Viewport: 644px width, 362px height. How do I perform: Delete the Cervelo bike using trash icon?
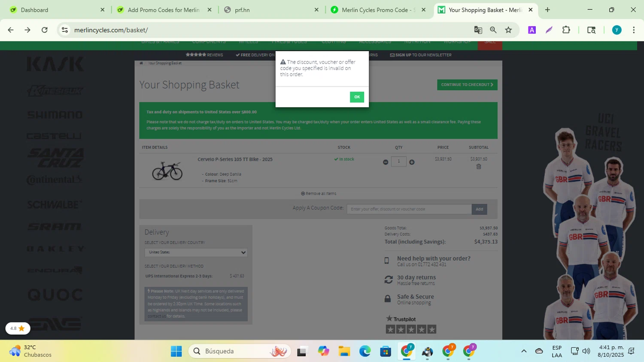tap(479, 167)
